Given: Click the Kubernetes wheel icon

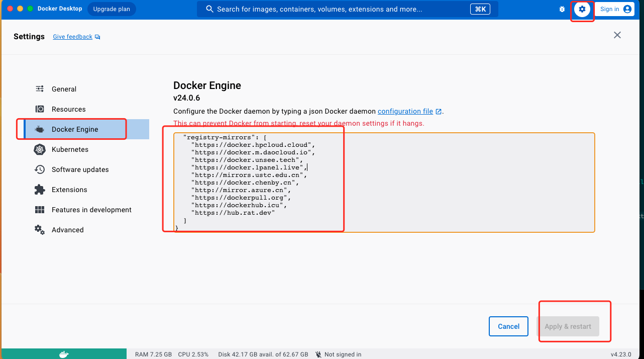Looking at the screenshot, I should [x=40, y=149].
